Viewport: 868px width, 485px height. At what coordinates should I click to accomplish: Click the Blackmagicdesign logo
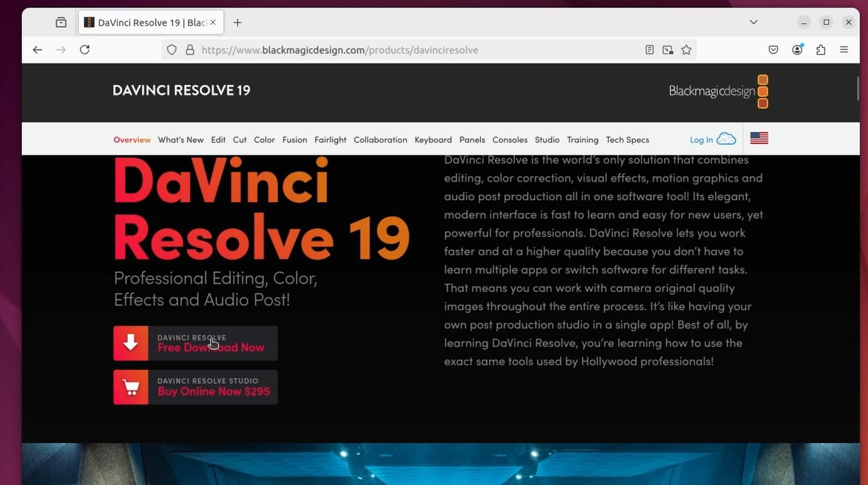tap(719, 91)
